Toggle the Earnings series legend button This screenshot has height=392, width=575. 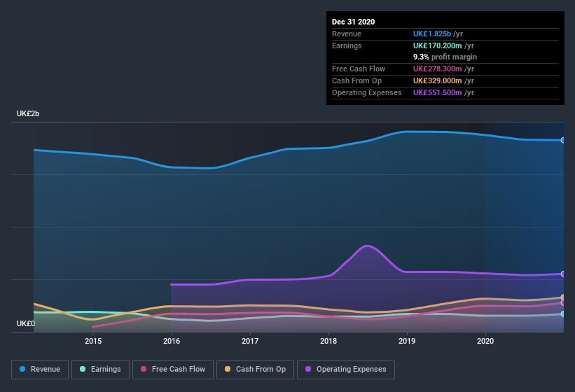pyautogui.click(x=100, y=370)
